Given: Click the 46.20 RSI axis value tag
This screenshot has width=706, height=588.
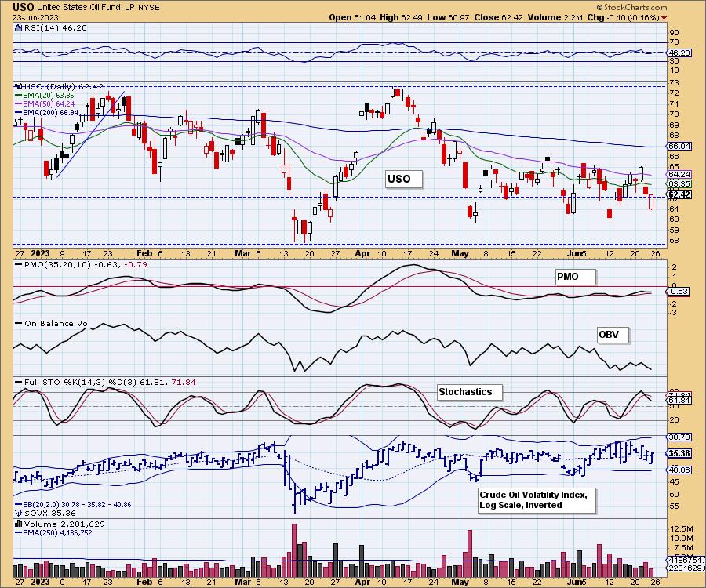Looking at the screenshot, I should click(x=680, y=53).
